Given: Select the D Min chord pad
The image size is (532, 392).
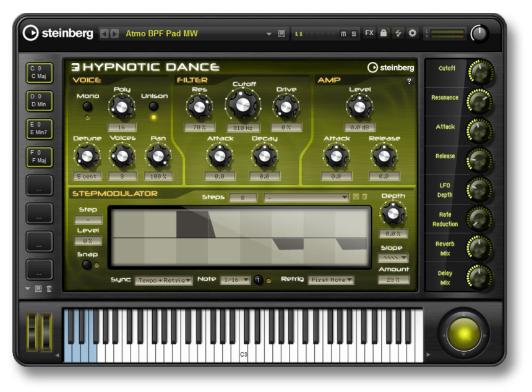Looking at the screenshot, I should click(x=40, y=101).
